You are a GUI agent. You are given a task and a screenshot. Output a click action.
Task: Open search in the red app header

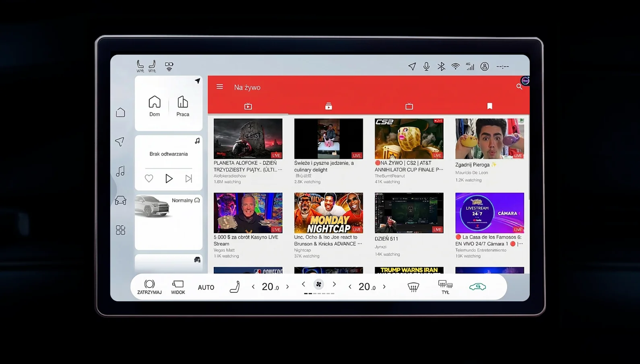point(519,86)
